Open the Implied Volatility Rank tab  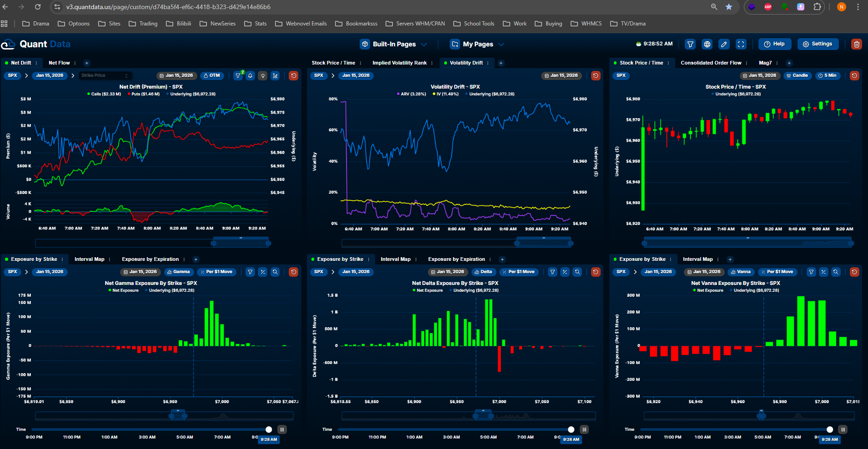(x=399, y=63)
